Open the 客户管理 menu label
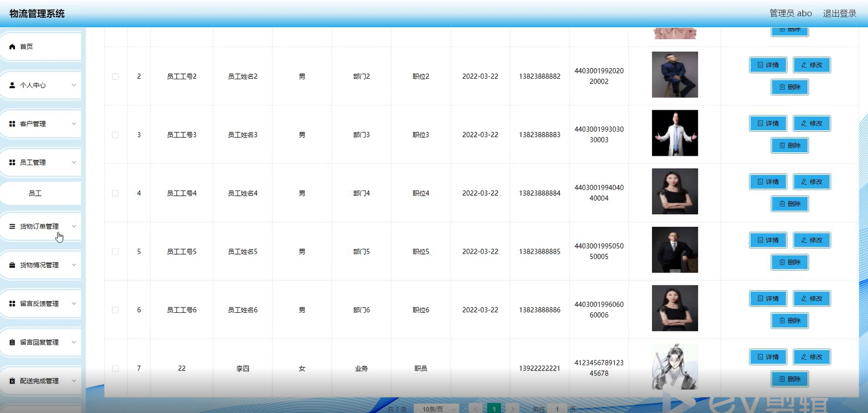Image resolution: width=868 pixels, height=413 pixels. 33,124
